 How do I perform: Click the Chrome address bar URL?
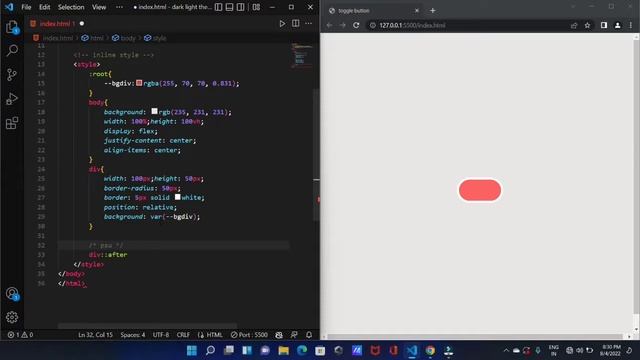pyautogui.click(x=412, y=25)
